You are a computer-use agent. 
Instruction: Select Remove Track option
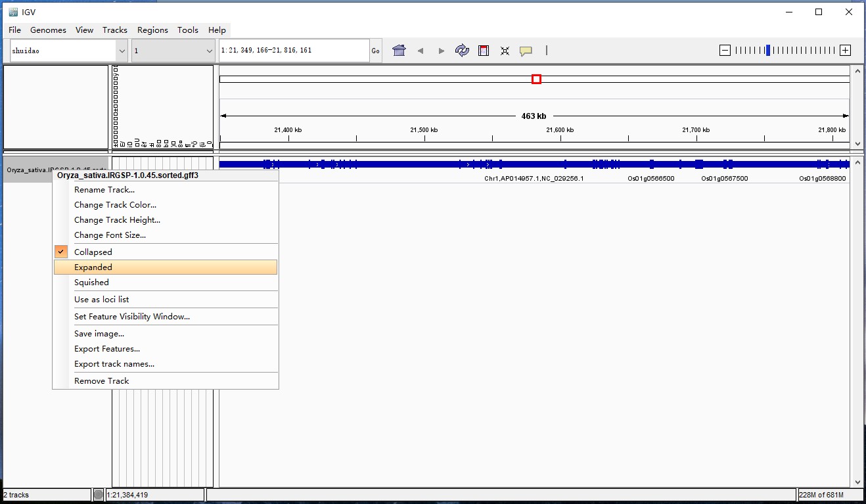click(x=166, y=381)
